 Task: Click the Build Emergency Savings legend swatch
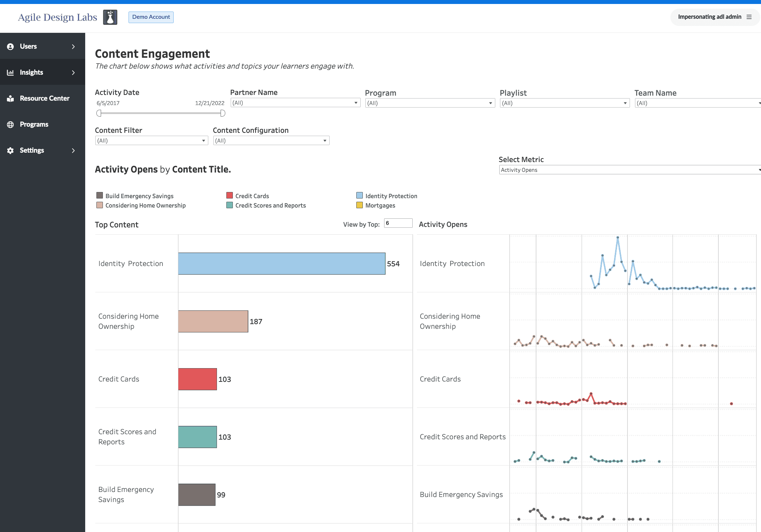click(100, 196)
